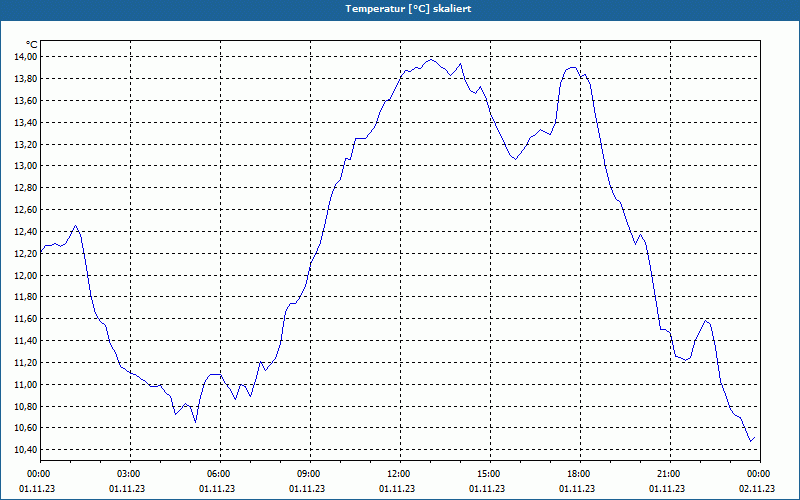Pick the 18:00 time axis label
This screenshot has width=800, height=500.
coord(579,474)
